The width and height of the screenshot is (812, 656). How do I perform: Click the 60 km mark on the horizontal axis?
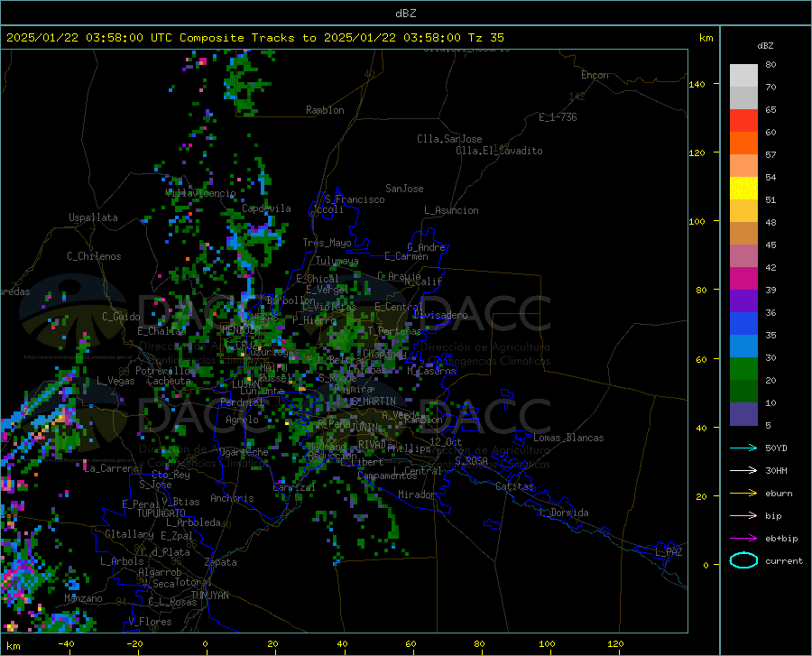click(x=411, y=643)
